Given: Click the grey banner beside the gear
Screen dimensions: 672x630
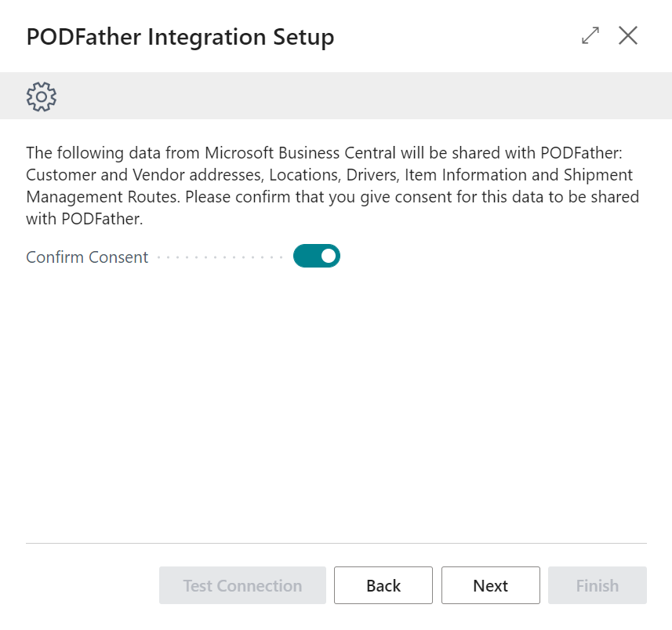Looking at the screenshot, I should click(365, 96).
